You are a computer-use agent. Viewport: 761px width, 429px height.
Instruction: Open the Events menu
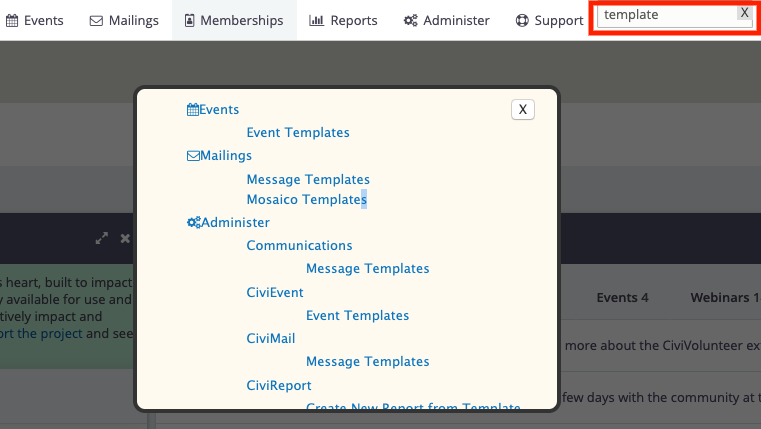(x=34, y=20)
